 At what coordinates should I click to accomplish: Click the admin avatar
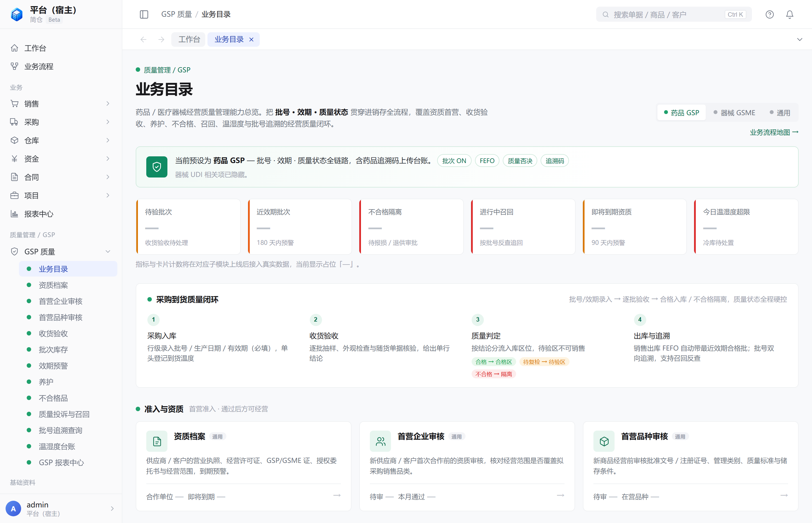coord(13,509)
